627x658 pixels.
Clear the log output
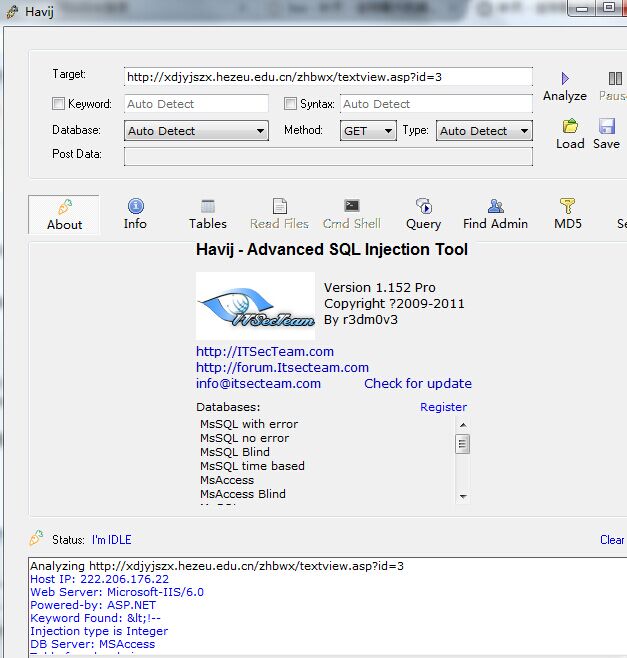point(612,540)
